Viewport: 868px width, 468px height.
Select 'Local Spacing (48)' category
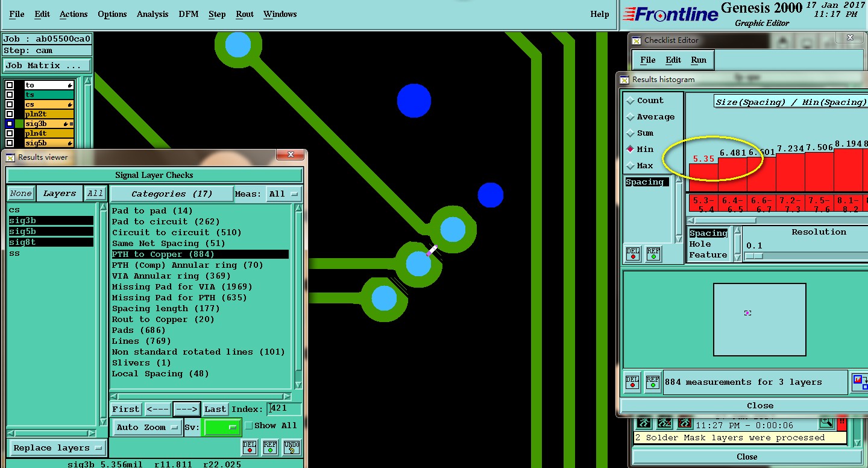click(x=160, y=373)
